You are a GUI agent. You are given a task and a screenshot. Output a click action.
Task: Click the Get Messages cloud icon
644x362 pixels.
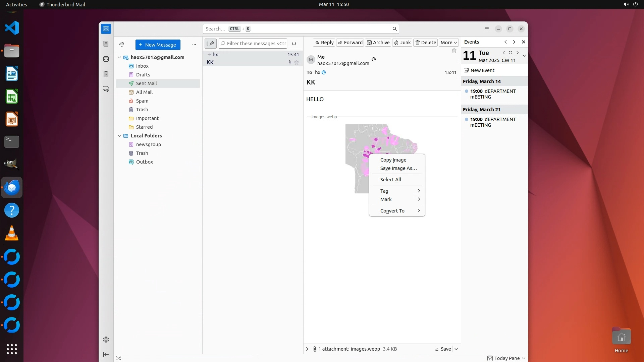click(122, 45)
